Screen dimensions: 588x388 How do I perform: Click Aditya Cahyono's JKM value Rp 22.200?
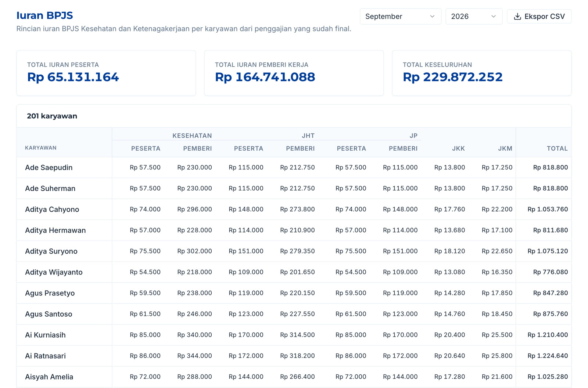[x=497, y=209]
